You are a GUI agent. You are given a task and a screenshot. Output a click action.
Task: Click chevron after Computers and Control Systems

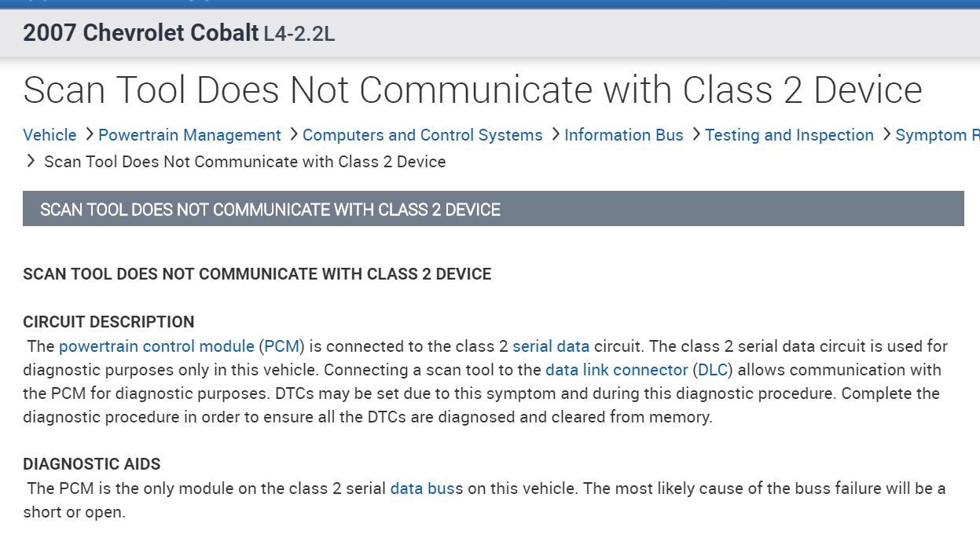554,135
